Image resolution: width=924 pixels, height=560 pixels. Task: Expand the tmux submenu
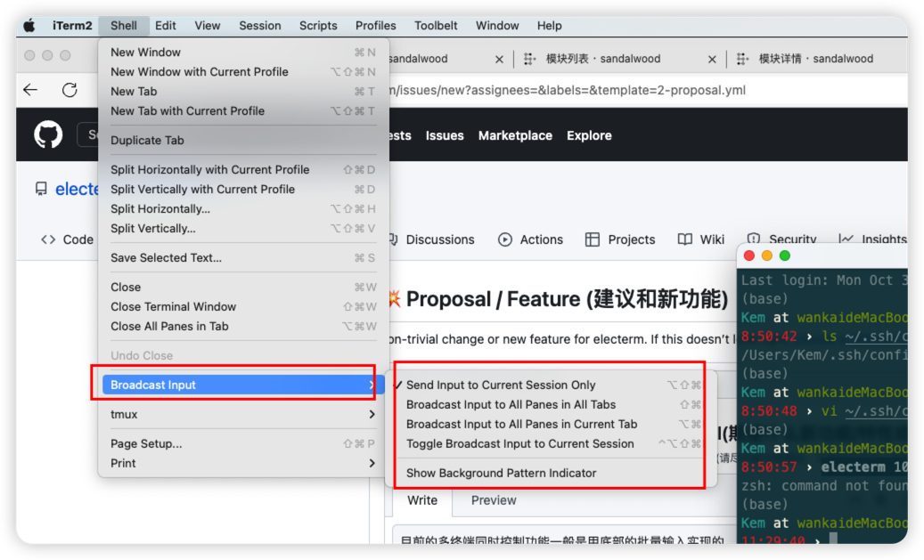point(242,414)
